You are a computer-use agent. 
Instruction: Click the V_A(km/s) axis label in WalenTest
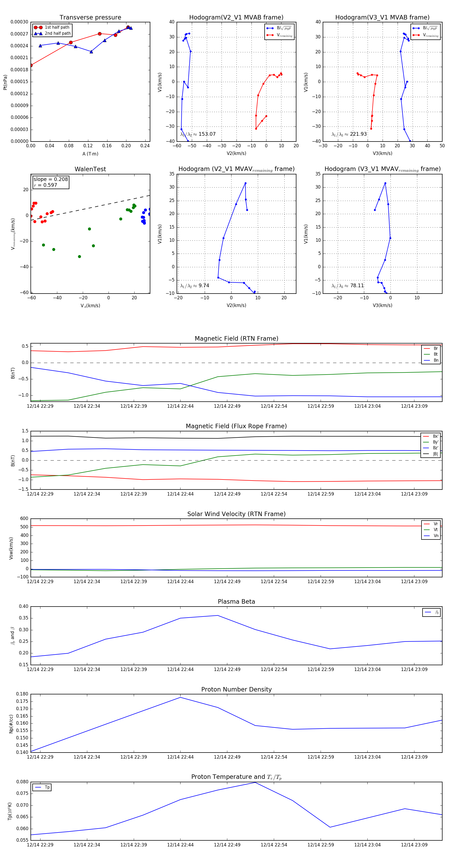coord(90,306)
